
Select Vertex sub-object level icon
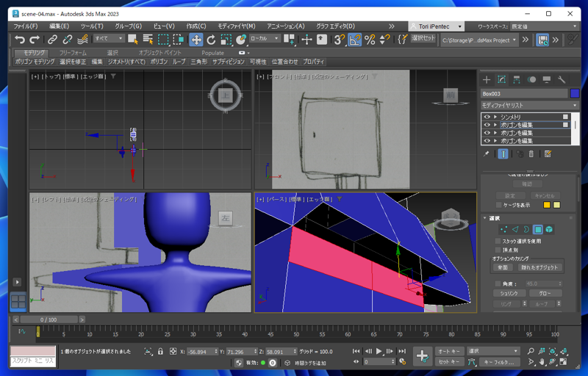(x=503, y=230)
